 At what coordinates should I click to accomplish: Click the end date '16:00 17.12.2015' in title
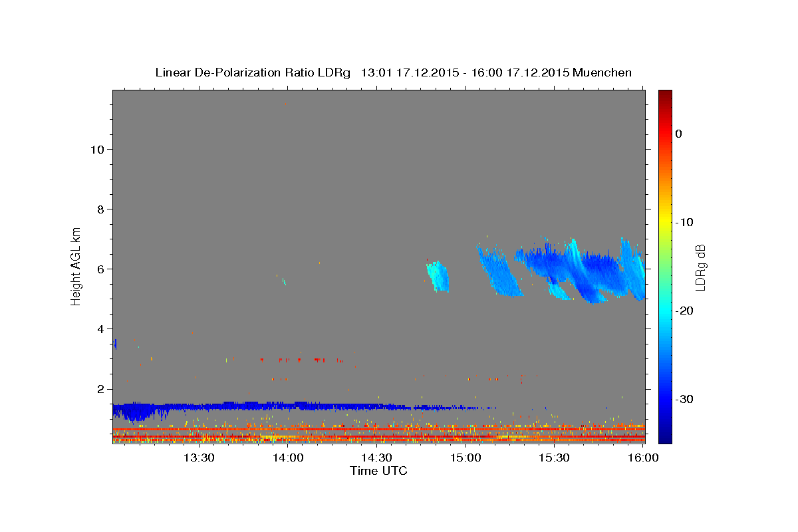519,72
